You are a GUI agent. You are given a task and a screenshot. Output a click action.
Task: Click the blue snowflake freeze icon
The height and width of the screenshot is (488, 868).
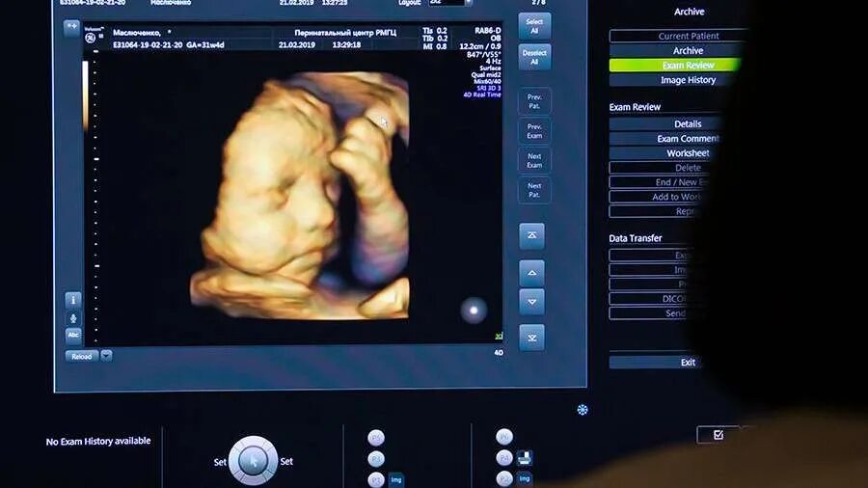click(x=583, y=410)
